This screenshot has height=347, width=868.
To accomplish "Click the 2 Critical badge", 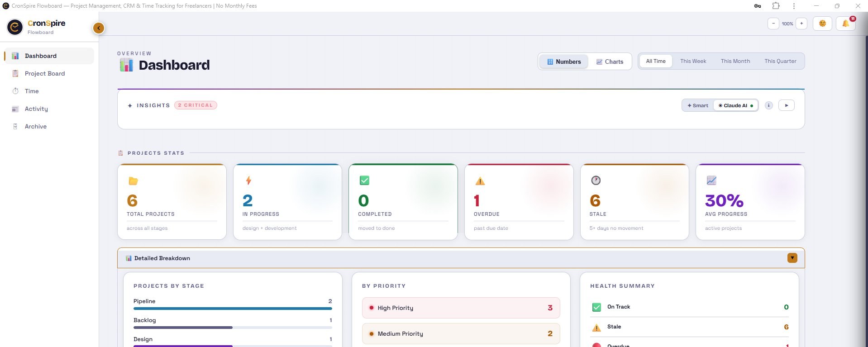I will (196, 105).
